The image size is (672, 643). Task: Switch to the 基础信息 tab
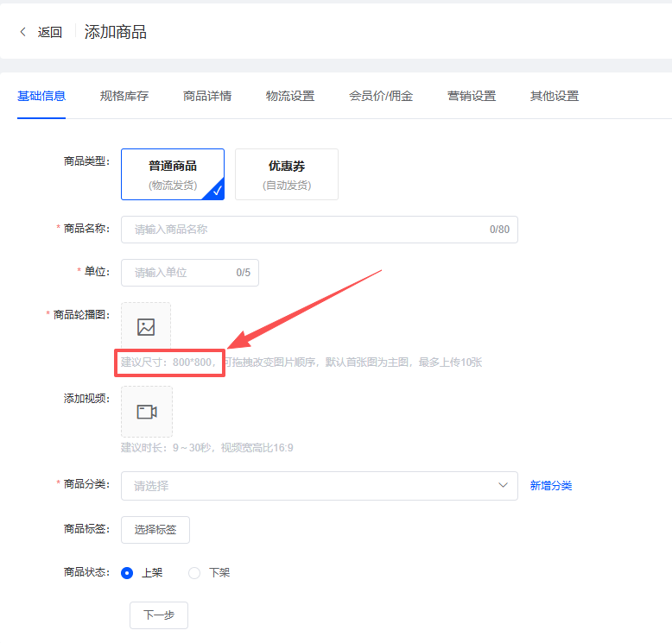(41, 96)
